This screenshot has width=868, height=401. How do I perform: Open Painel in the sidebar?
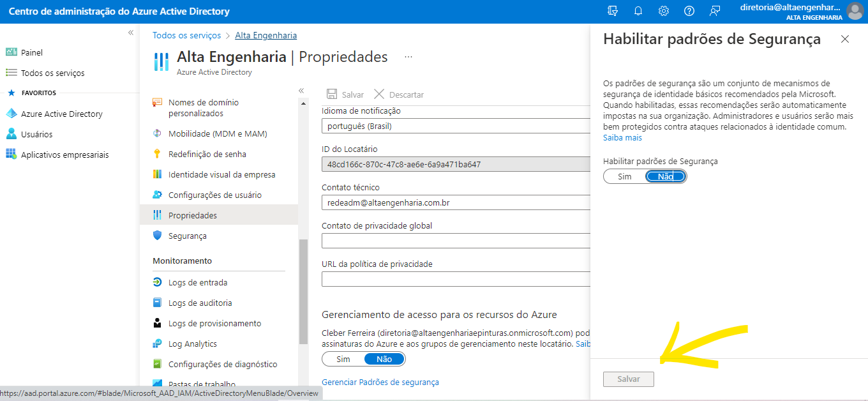coord(31,52)
